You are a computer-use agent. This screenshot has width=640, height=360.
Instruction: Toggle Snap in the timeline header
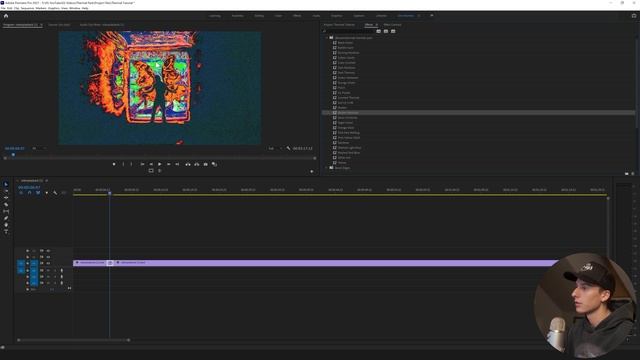click(29, 193)
